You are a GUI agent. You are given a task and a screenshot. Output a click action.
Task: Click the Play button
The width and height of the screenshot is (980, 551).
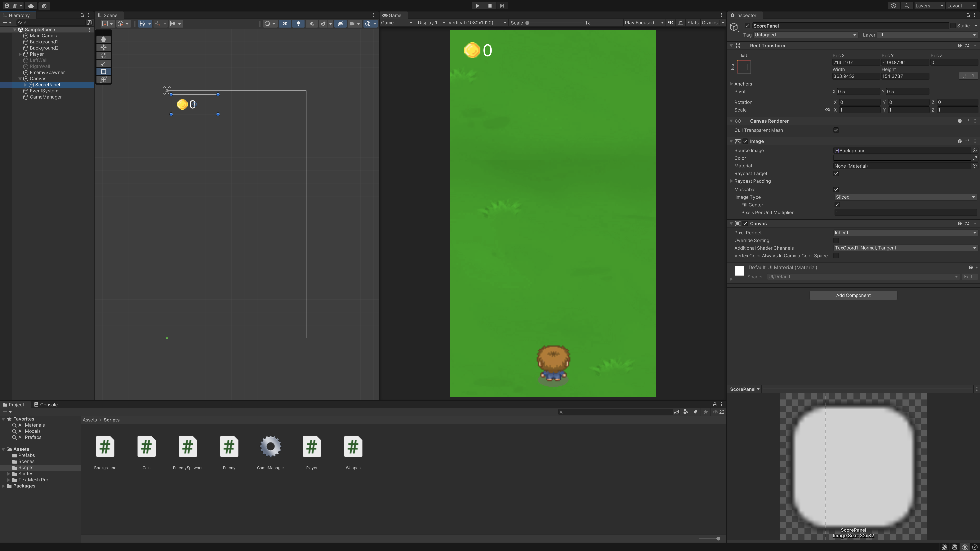click(x=477, y=6)
